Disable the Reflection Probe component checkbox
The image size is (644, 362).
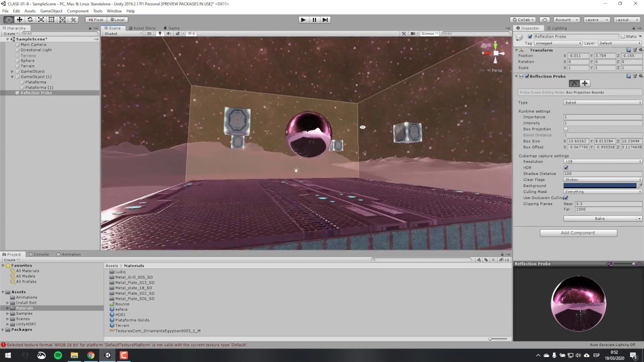click(x=527, y=76)
